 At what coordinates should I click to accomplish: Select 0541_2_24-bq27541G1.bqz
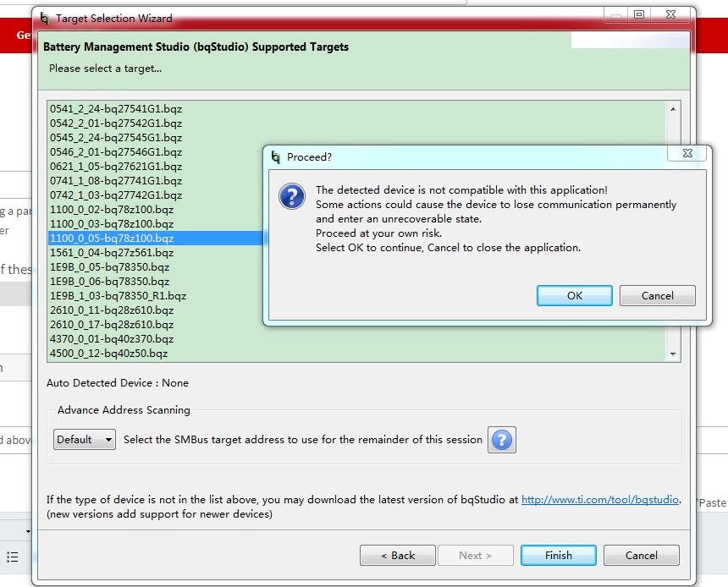[x=116, y=108]
